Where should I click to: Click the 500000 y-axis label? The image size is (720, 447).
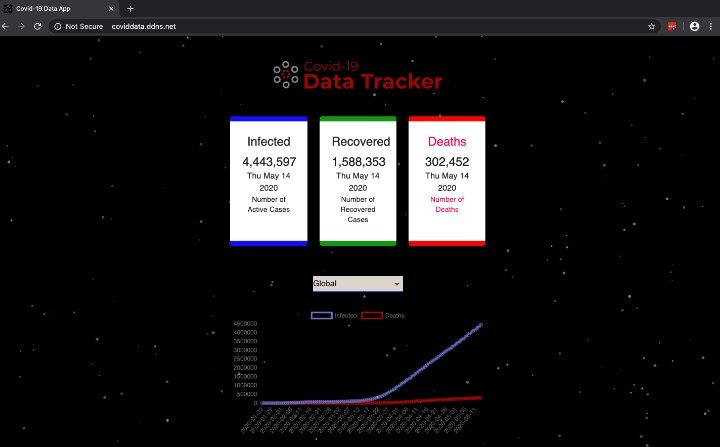pos(247,394)
